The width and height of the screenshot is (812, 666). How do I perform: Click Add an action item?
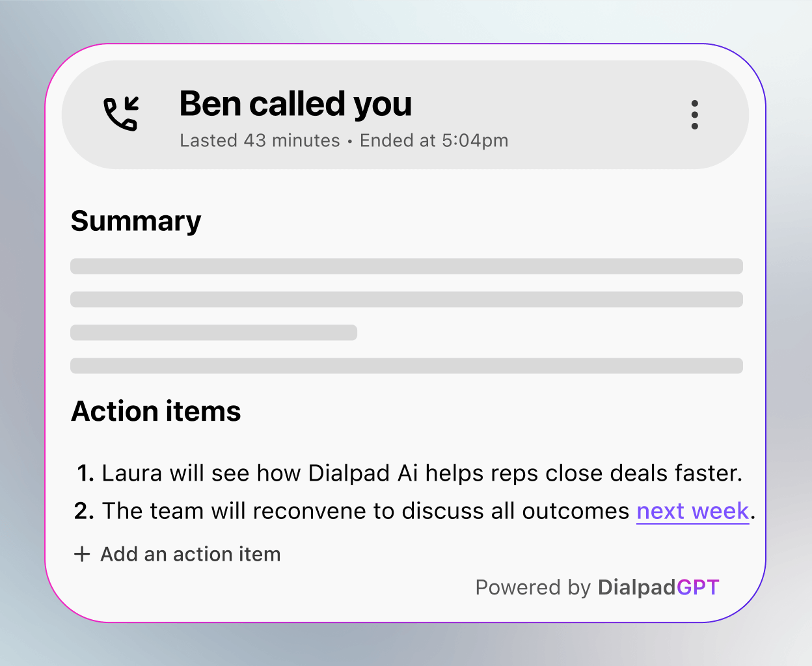coord(189,554)
